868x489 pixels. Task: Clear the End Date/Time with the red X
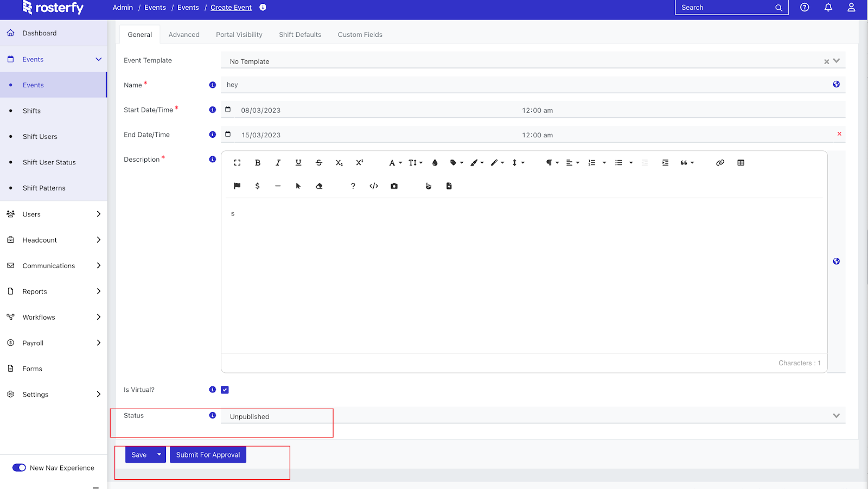pyautogui.click(x=839, y=134)
